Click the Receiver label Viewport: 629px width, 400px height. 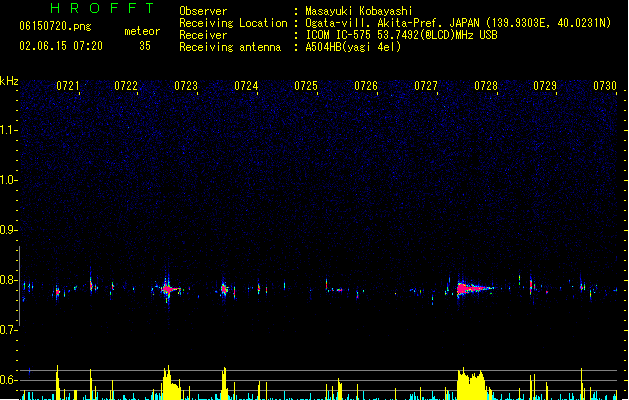[x=203, y=35]
